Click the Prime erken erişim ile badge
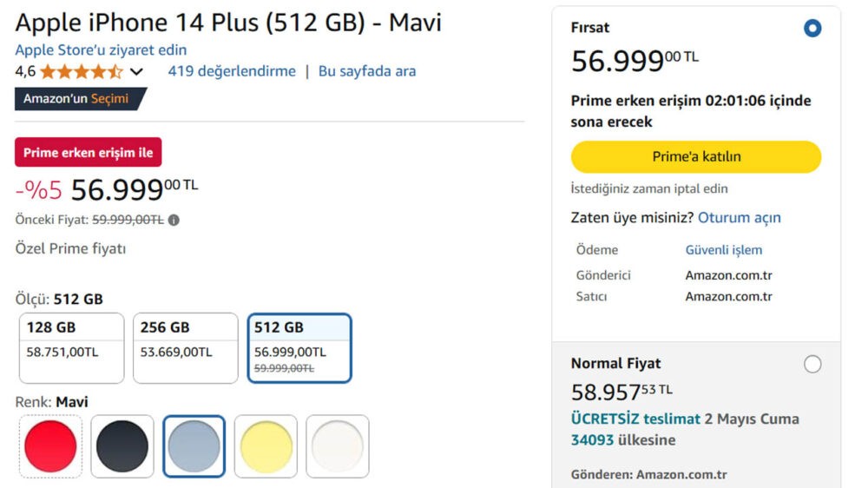 coord(88,153)
